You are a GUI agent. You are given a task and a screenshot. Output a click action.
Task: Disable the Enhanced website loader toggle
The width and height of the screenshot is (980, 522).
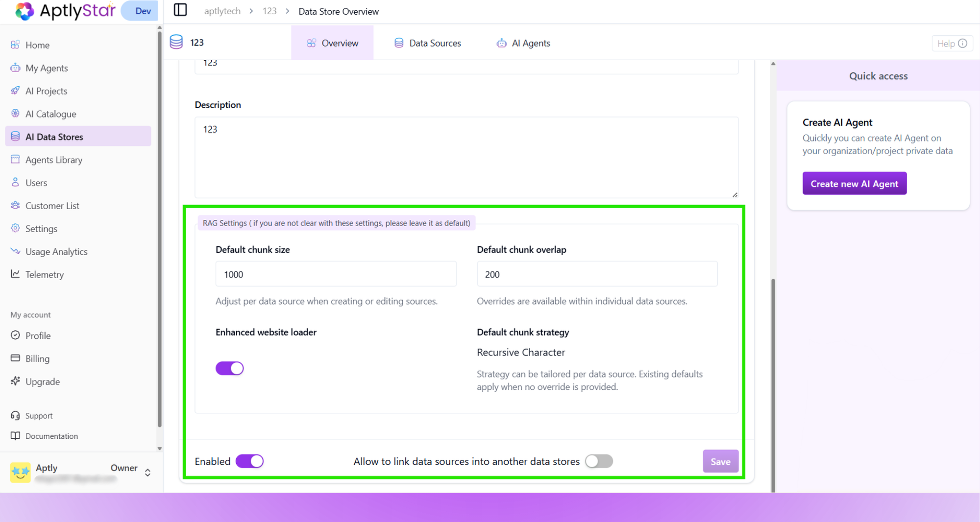(x=229, y=368)
